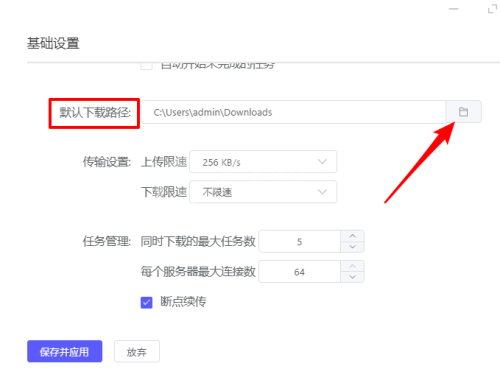Screen dimensions: 500x380
Task: Increase 每个服务器最大连接数 value
Action: [352, 266]
